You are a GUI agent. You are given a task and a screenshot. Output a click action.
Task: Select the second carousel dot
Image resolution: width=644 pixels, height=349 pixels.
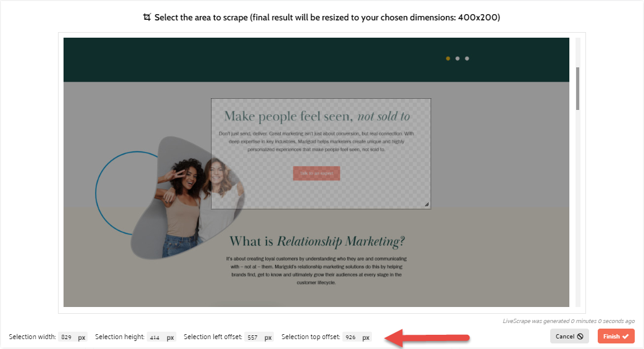pyautogui.click(x=457, y=59)
